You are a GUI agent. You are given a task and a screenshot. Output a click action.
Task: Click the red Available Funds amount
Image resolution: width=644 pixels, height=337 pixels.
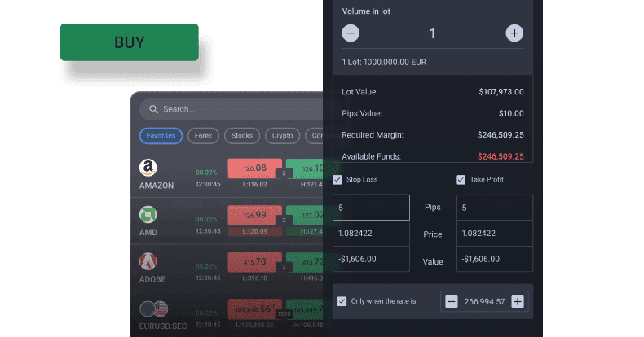[501, 156]
